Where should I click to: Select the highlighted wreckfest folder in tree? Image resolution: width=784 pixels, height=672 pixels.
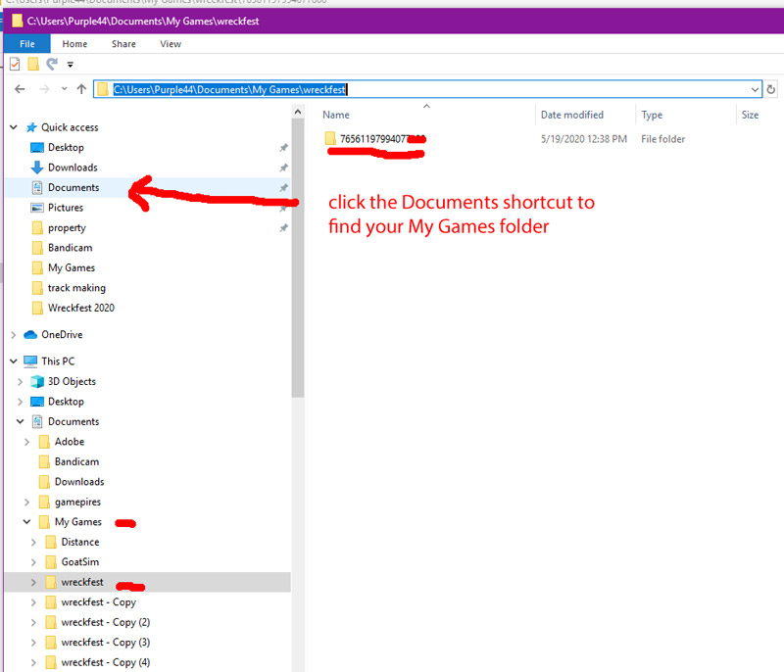(147, 582)
